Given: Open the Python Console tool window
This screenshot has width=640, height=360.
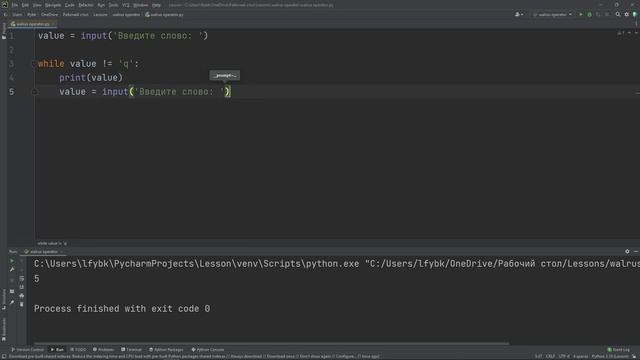Looking at the screenshot, I should 208,350.
